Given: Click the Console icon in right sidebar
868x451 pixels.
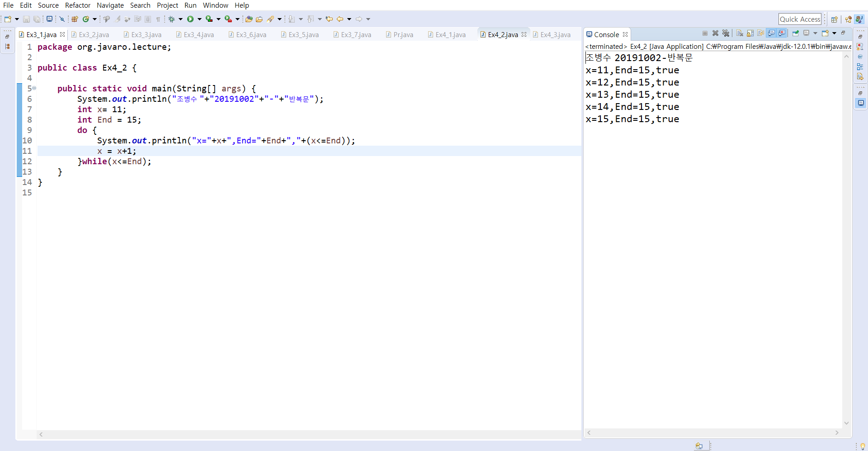Looking at the screenshot, I should 860,103.
